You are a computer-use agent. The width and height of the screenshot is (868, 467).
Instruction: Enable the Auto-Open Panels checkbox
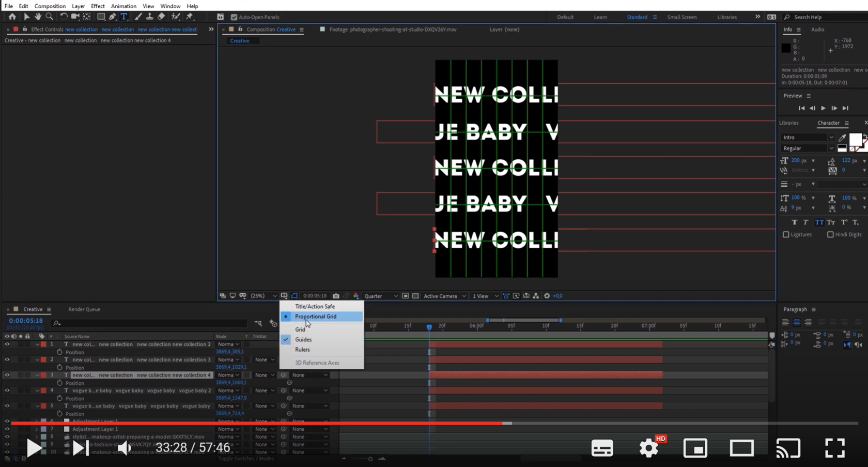(x=234, y=17)
